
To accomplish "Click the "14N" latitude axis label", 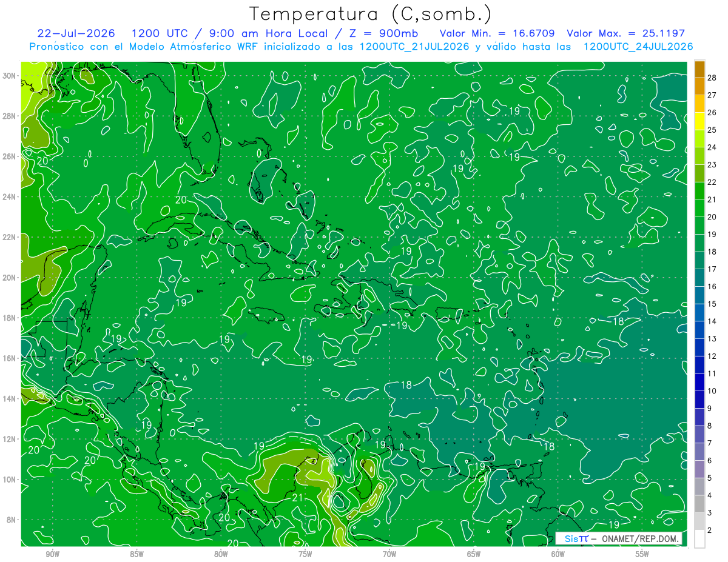I will [10, 398].
